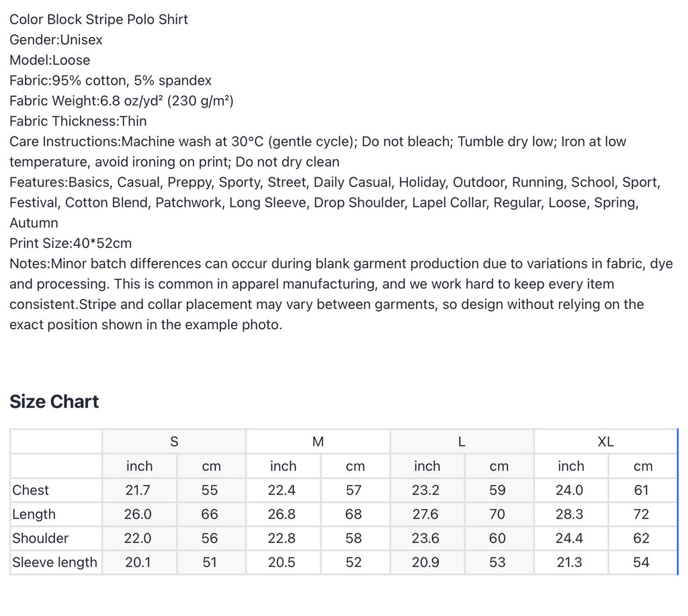Click the Gender:Unisex line
Screen dimensions: 688x616
click(56, 40)
